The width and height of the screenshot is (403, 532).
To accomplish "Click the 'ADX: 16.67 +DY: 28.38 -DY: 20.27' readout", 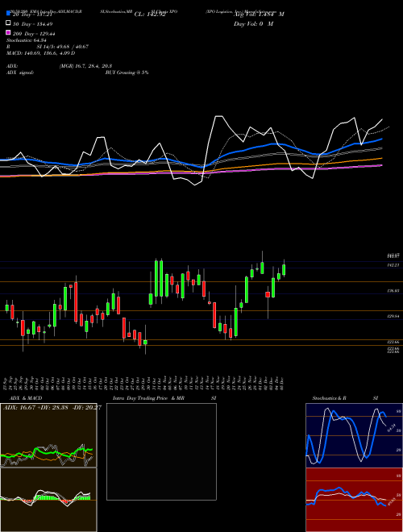I will point(52,408).
